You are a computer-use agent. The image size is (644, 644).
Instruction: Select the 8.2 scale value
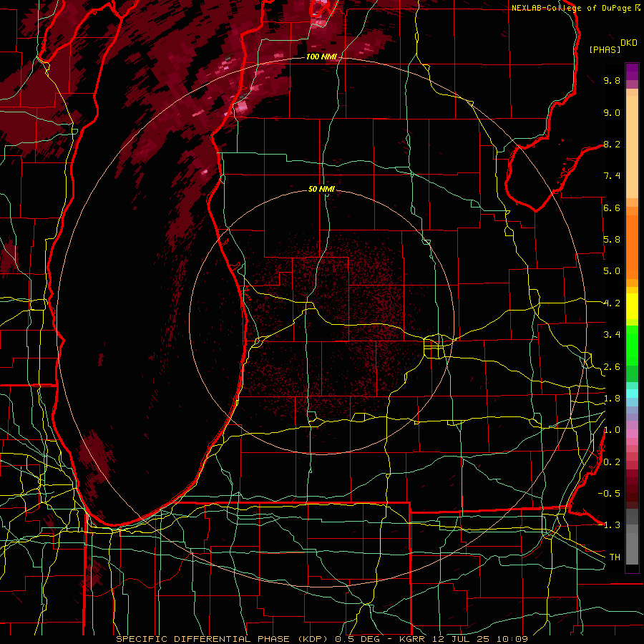(x=612, y=145)
